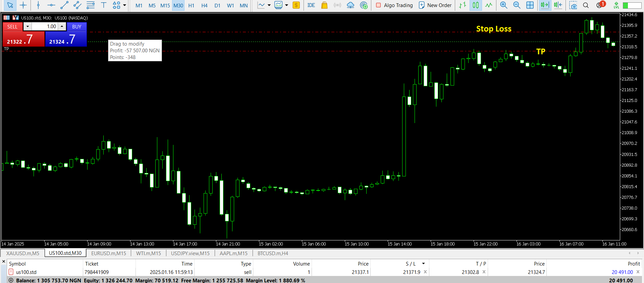Zoom in on the chart

click(x=503, y=5)
